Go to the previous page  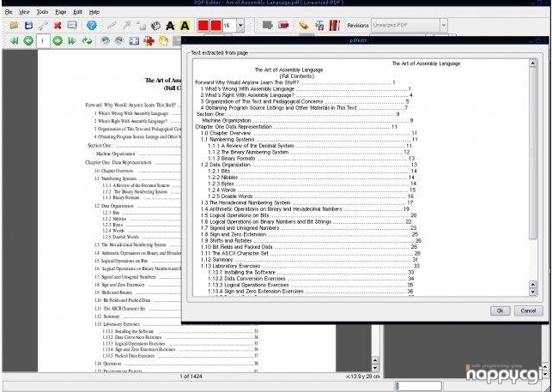[28, 41]
